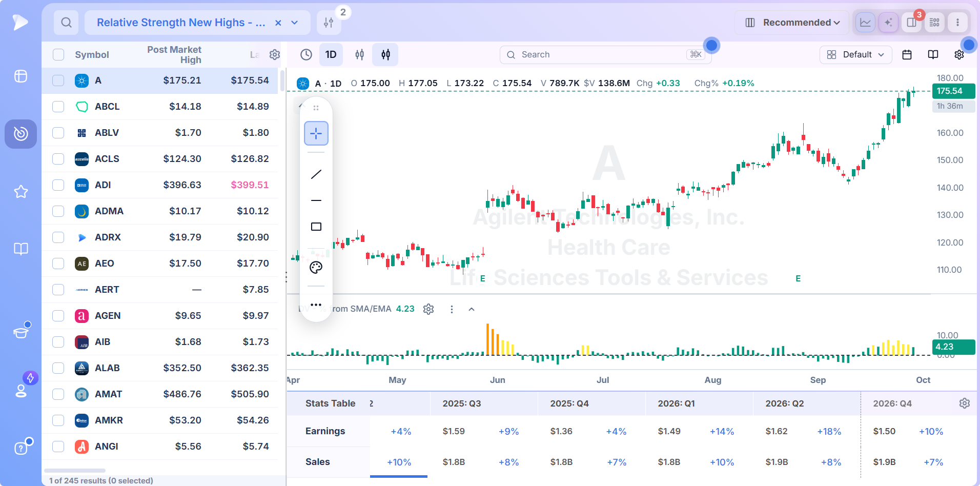This screenshot has height=486, width=980.
Task: Open the scanner radar icon in sidebar
Action: point(21,134)
